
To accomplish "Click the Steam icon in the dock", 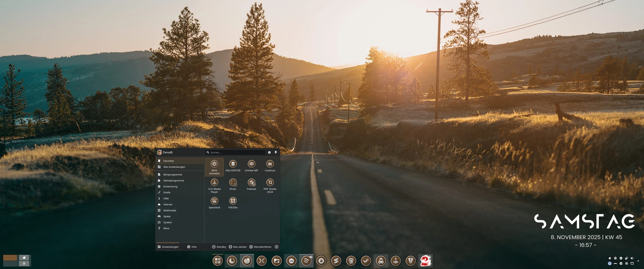I will tap(366, 261).
